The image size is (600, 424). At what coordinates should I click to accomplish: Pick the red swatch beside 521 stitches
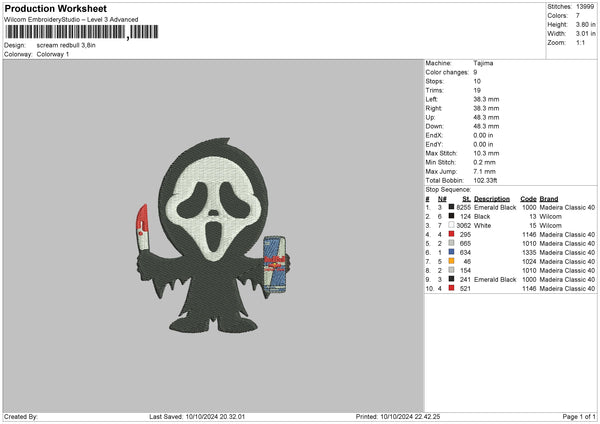click(x=452, y=288)
